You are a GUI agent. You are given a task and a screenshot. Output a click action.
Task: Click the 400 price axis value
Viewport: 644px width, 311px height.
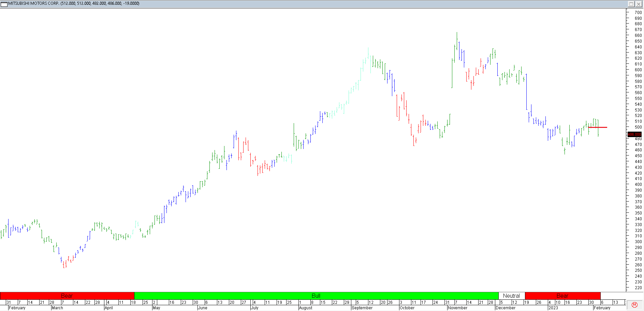(638, 184)
